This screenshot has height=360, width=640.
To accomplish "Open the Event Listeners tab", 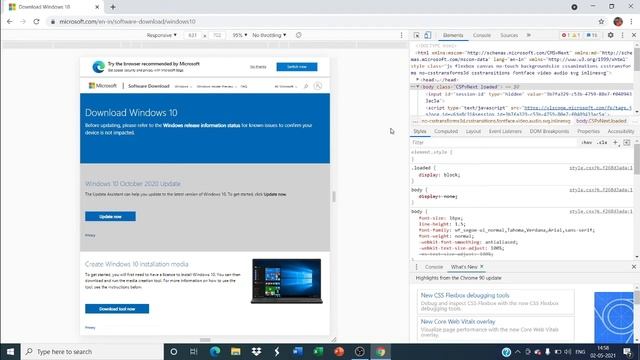I will 505,131.
